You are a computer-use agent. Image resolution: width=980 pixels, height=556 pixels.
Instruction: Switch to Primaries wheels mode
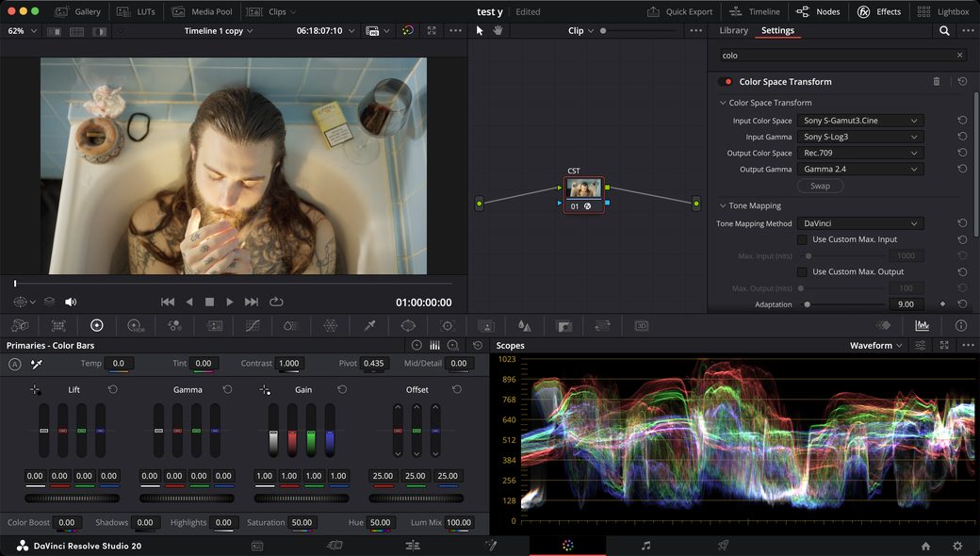click(416, 345)
